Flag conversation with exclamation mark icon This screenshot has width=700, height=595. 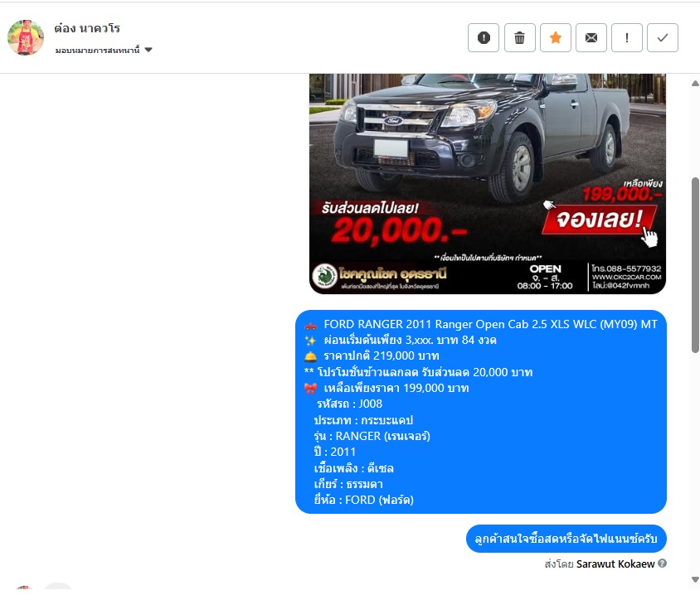[x=627, y=38]
